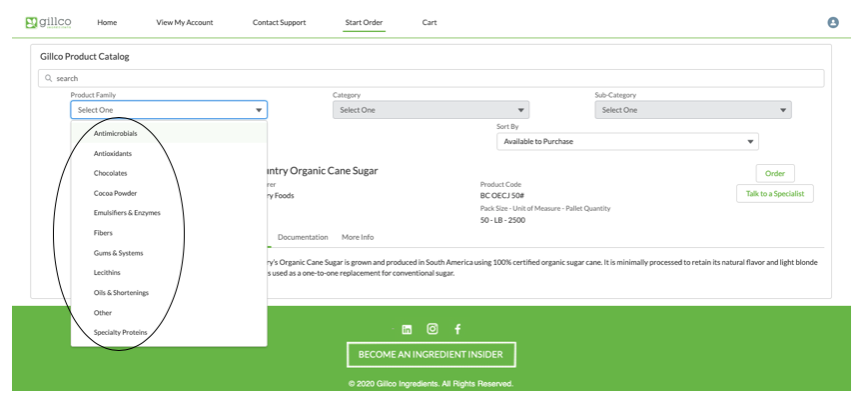Viewport: 868px width, 405px height.
Task: Click product code BC OECJ 50#
Action: coord(504,196)
